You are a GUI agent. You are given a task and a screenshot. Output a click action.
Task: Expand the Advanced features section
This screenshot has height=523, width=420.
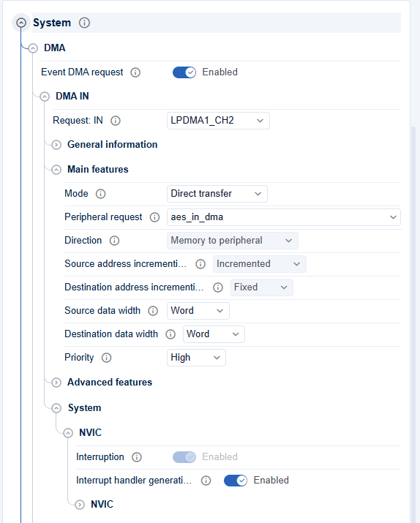tap(56, 383)
